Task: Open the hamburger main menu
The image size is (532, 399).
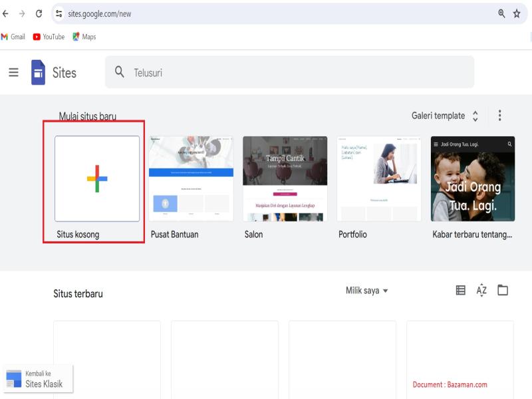Action: pyautogui.click(x=13, y=72)
